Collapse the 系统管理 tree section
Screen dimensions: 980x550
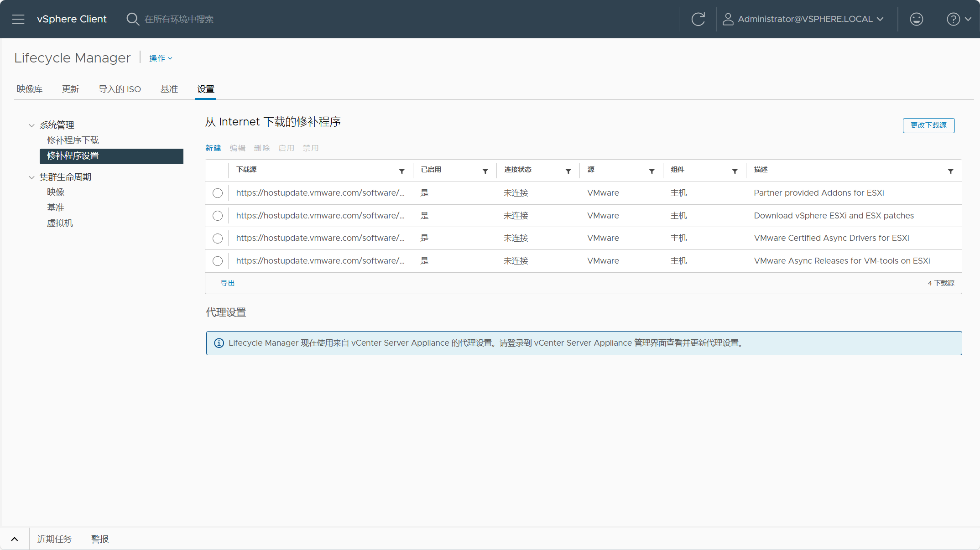[31, 125]
